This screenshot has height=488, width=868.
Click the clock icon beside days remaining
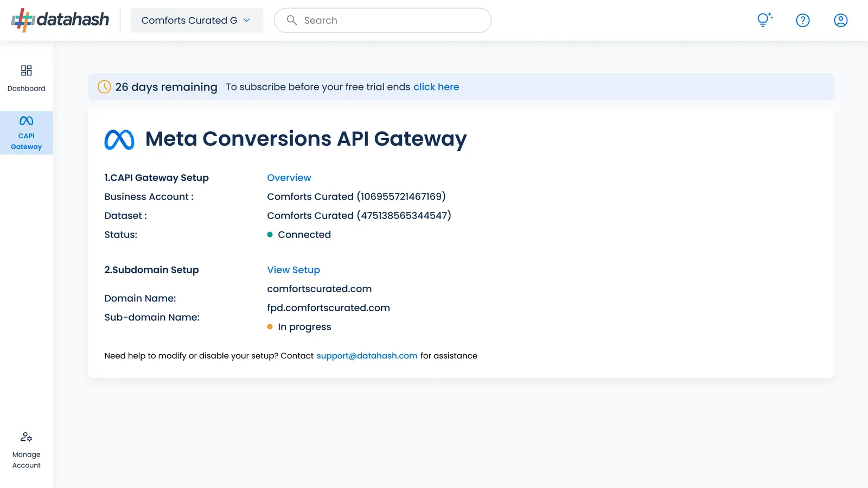104,87
